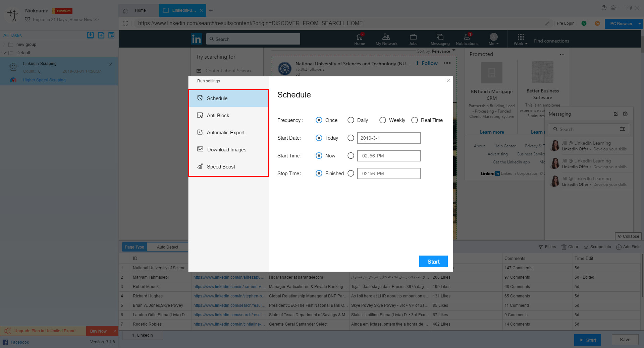Select Schedule in Run settings sidebar
The height and width of the screenshot is (348, 644).
229,98
